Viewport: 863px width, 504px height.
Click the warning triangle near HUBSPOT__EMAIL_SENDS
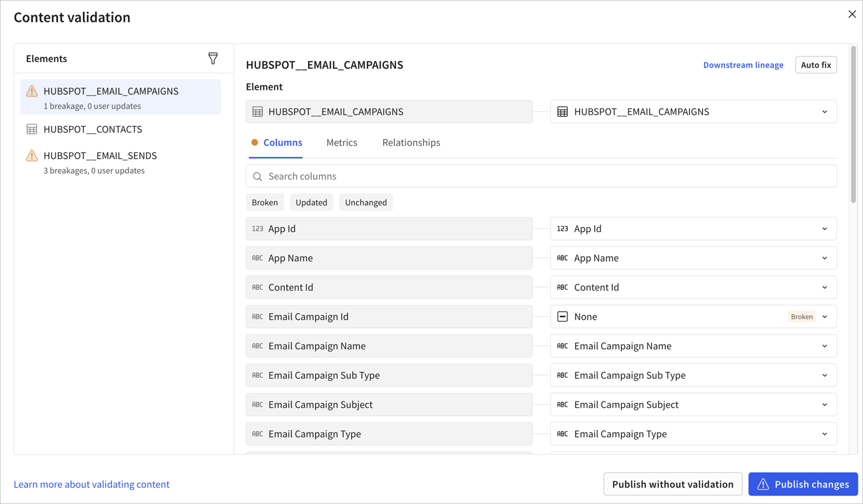[x=31, y=155]
